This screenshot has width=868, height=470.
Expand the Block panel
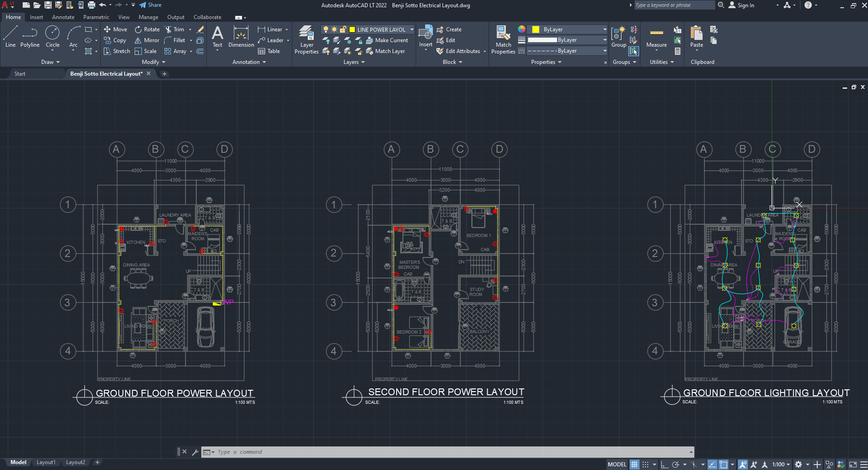452,62
